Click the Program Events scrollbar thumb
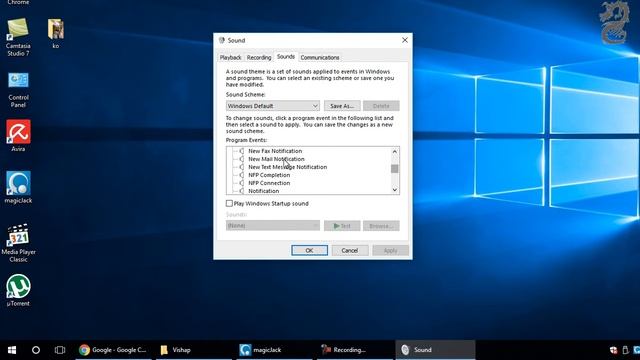Screen dimensions: 640x360 pos(394,168)
